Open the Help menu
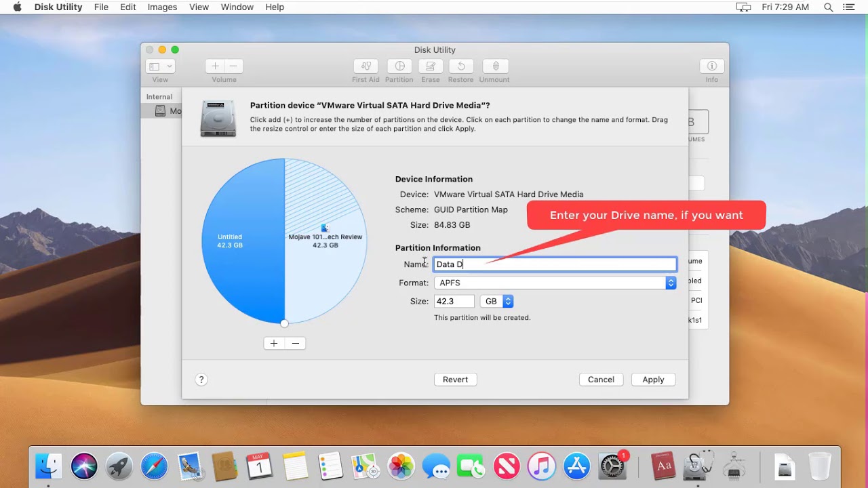 [275, 7]
